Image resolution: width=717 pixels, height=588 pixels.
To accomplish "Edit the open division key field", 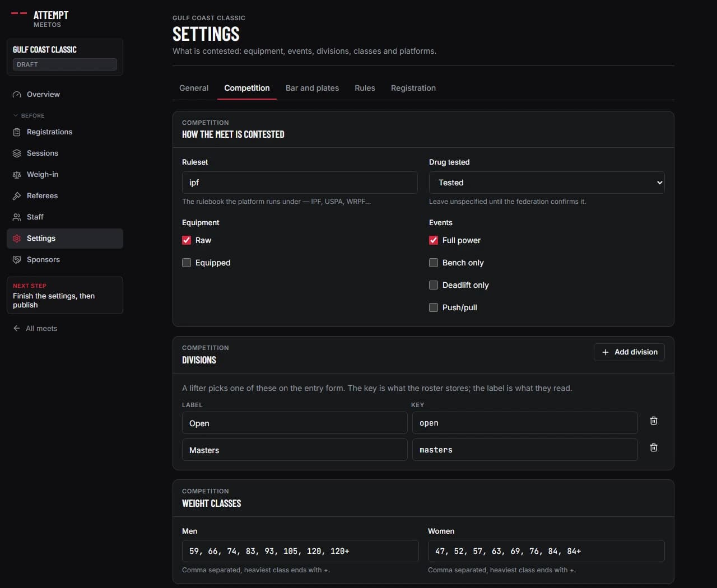I will click(x=525, y=423).
